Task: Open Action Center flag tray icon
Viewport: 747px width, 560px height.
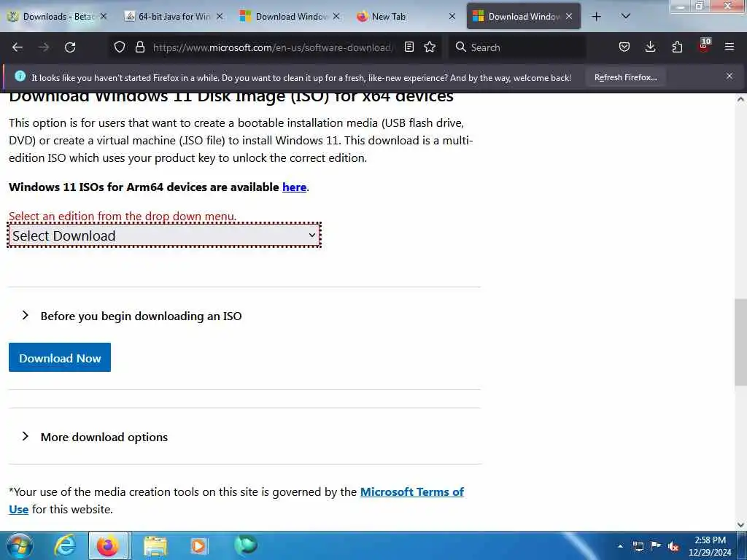Action: click(x=656, y=545)
